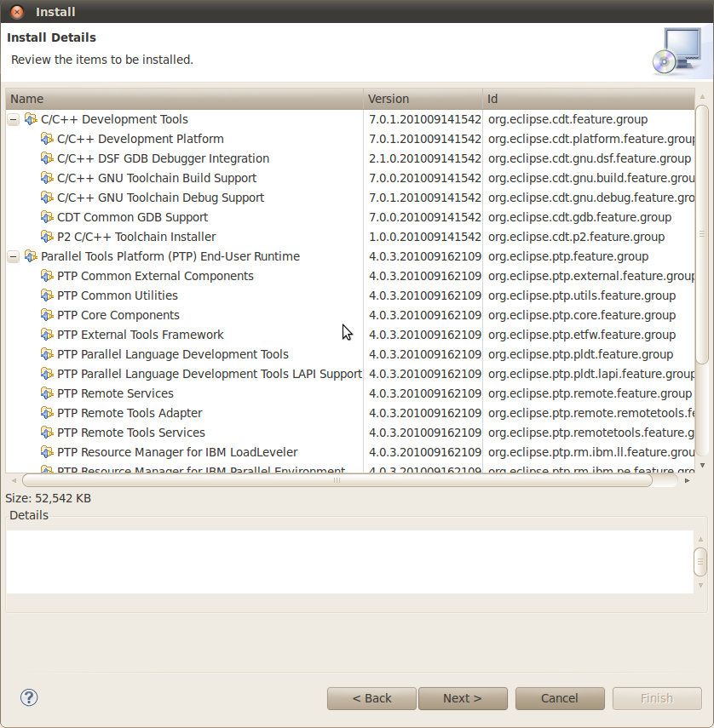This screenshot has height=728, width=714.
Task: Select the PTP Remote Services row
Action: (350, 393)
